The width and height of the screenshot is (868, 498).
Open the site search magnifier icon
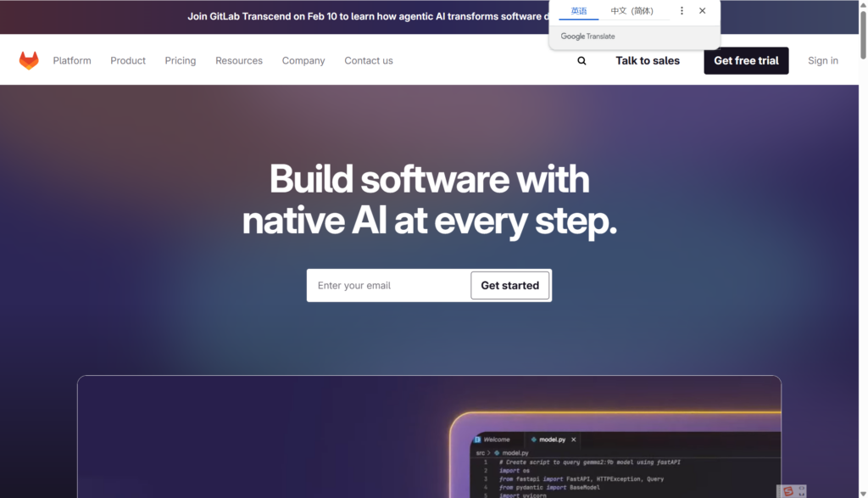coord(581,61)
